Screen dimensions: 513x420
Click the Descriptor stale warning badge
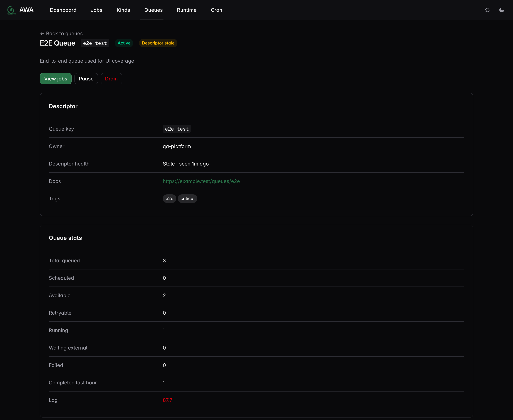[158, 43]
